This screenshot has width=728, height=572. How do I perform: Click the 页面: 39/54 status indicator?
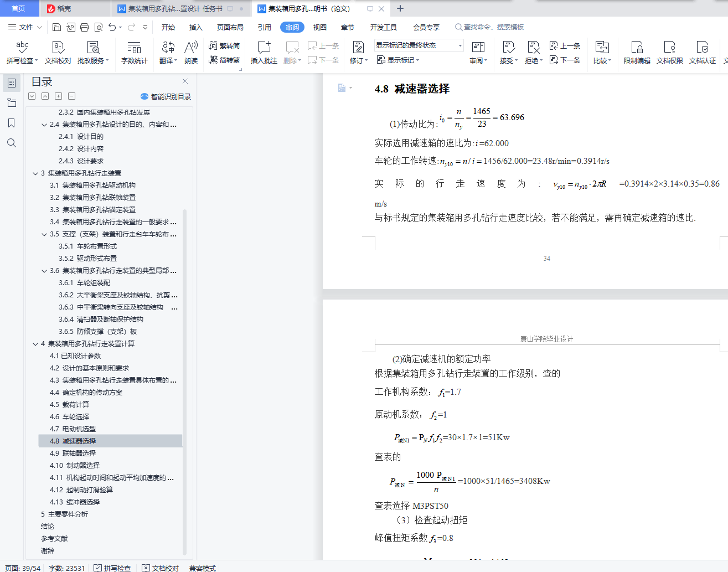pyautogui.click(x=23, y=568)
